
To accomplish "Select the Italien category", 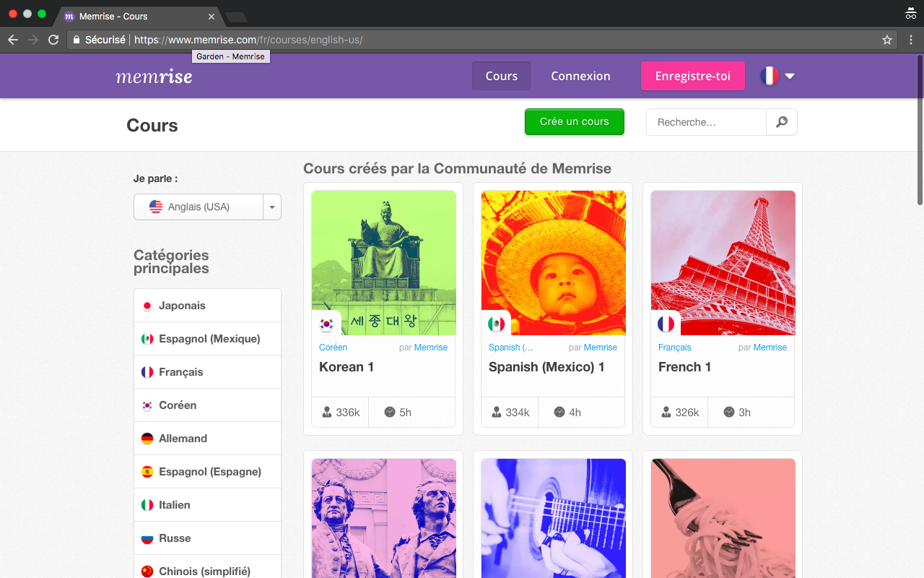I will (207, 505).
